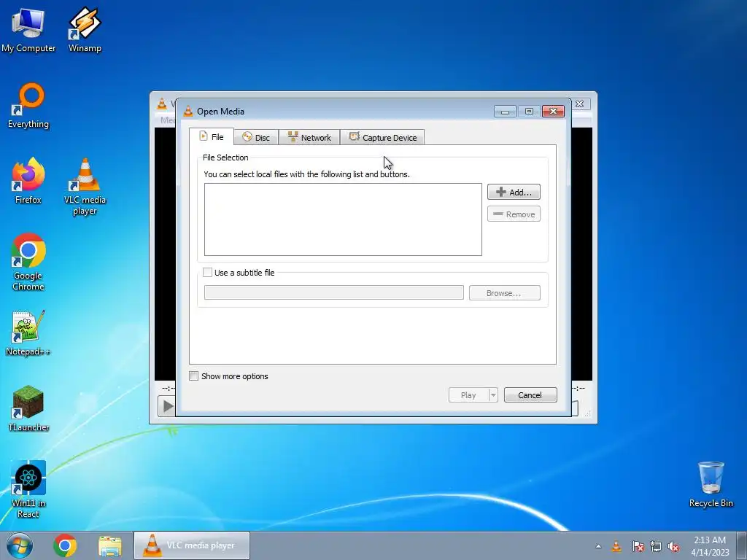
Task: Click the Play button in Open Media
Action: pos(469,395)
